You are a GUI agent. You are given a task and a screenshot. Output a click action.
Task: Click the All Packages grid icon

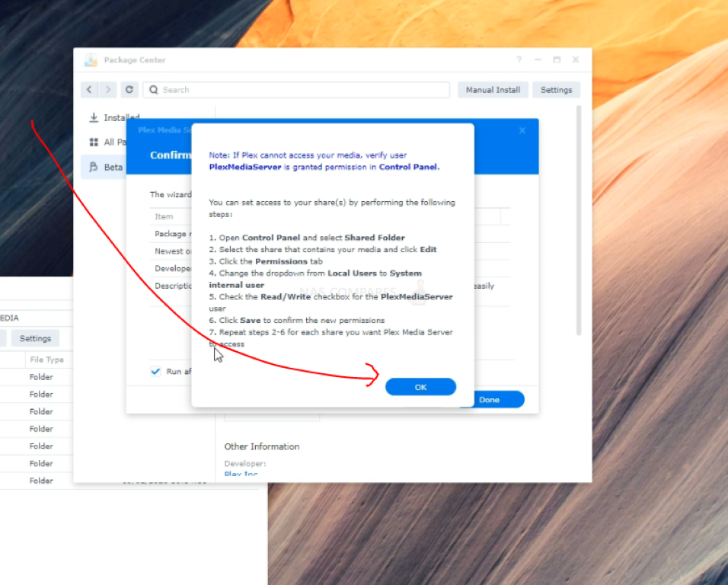click(x=94, y=142)
